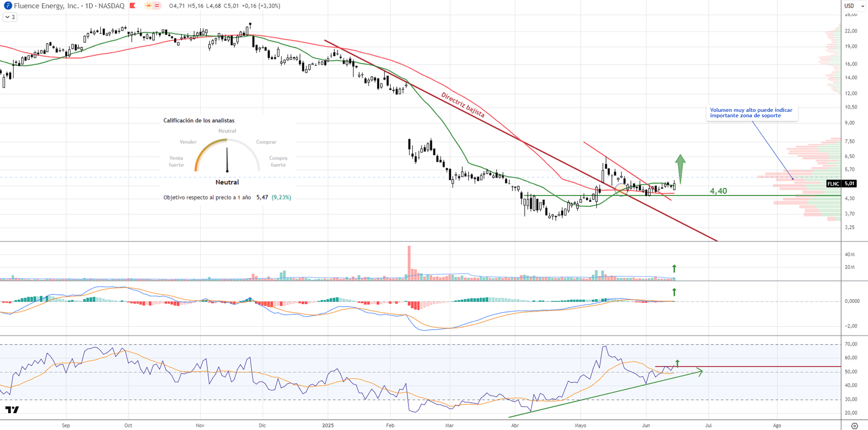The image size is (868, 430).
Task: Click the bold 'Neutral' rating result
Action: (x=227, y=182)
